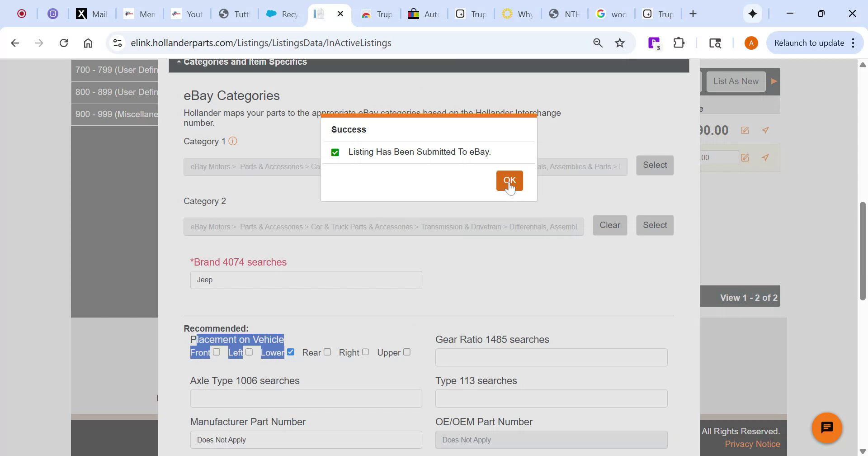Click the reload page icon in the toolbar
The width and height of the screenshot is (868, 456).
point(64,43)
